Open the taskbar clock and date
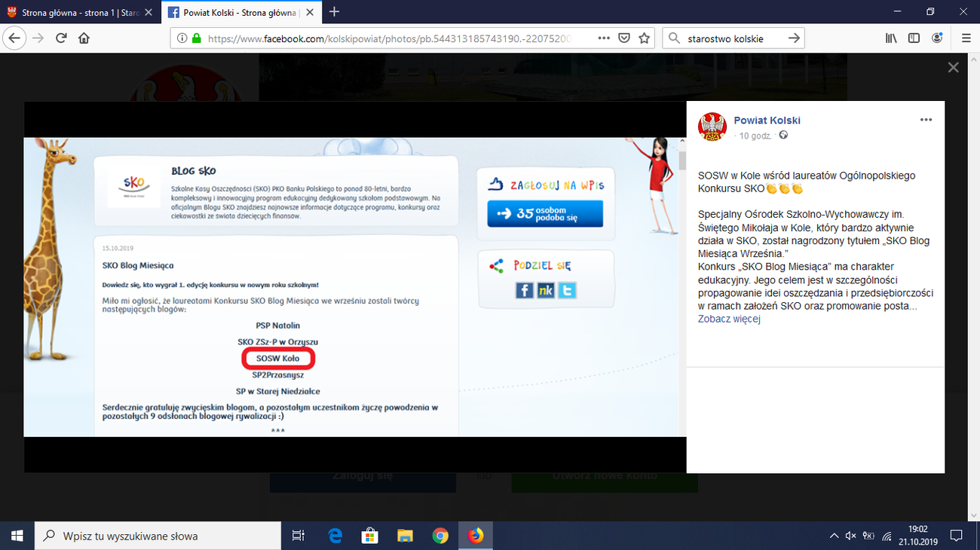980x550 pixels. 917,536
